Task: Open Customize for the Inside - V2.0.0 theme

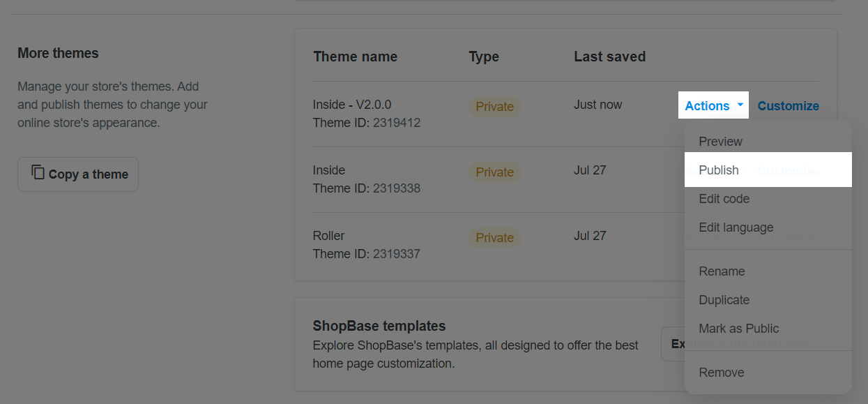Action: click(788, 106)
